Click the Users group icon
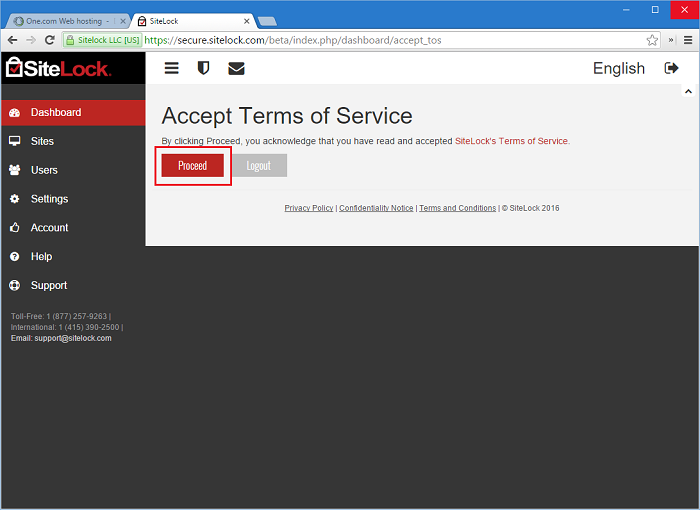Image resolution: width=700 pixels, height=510 pixels. (15, 170)
